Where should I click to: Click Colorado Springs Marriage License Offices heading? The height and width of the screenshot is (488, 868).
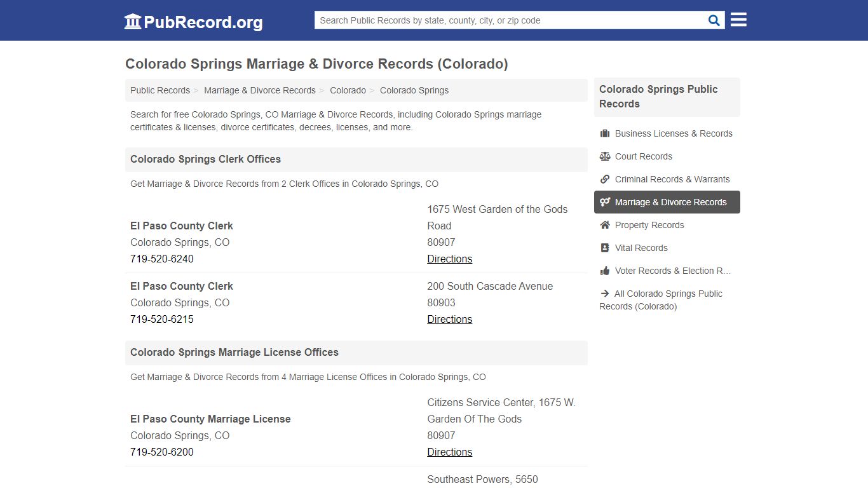pos(234,352)
